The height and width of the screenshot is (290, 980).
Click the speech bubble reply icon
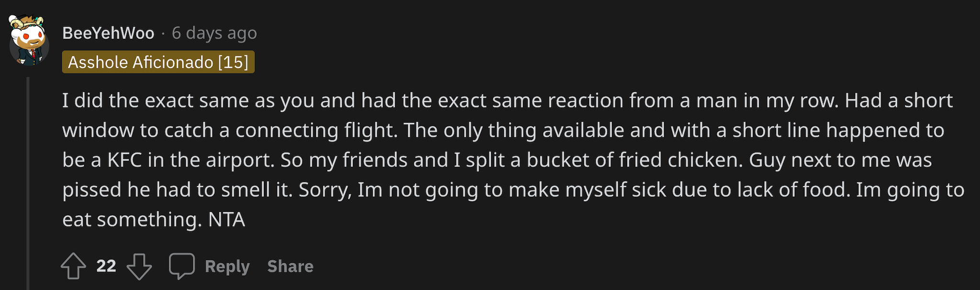coord(182,266)
